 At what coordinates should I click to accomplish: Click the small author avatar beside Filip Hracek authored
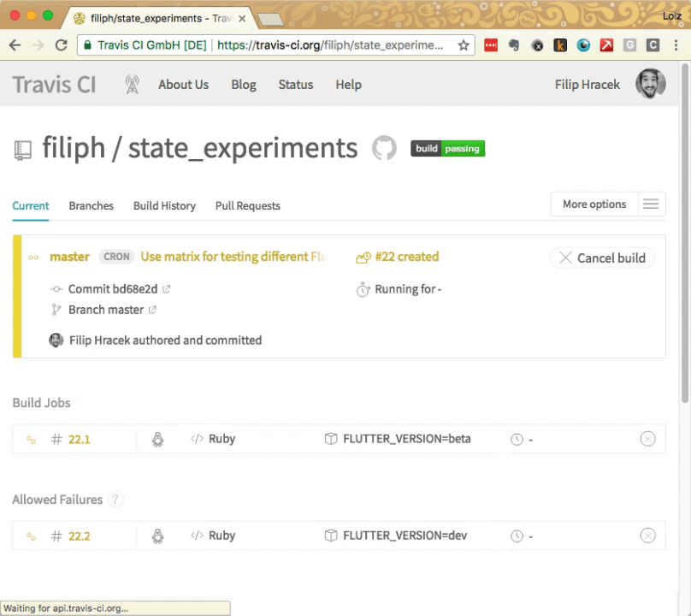(56, 340)
